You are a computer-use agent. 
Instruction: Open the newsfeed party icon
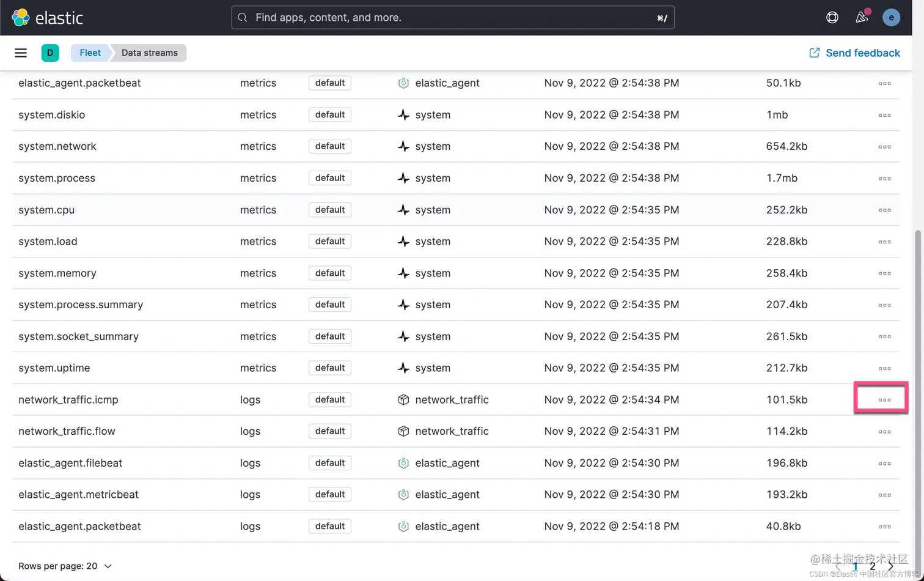click(x=862, y=17)
